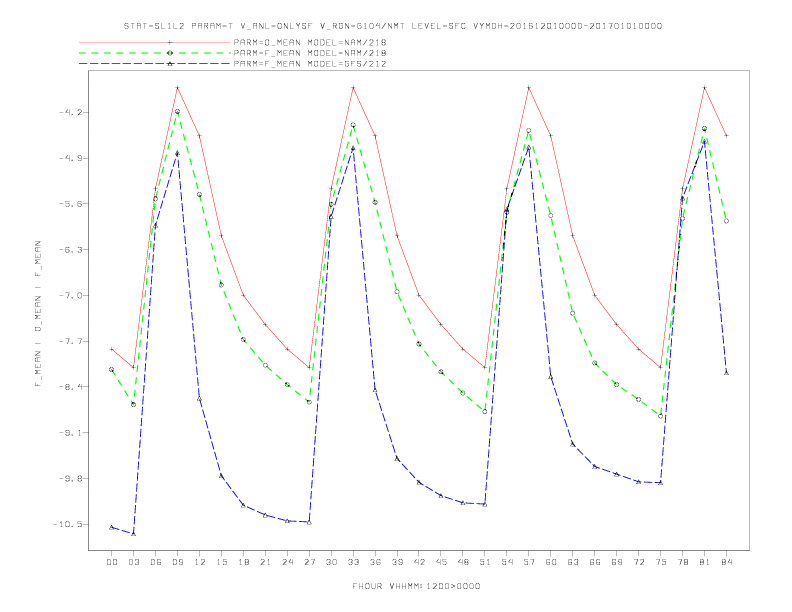Select legend text PARM=O_MEAN MODEL=NAM/218

tap(310, 42)
